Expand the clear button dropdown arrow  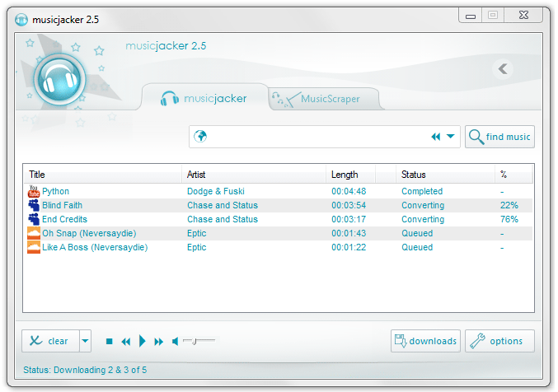tap(85, 341)
